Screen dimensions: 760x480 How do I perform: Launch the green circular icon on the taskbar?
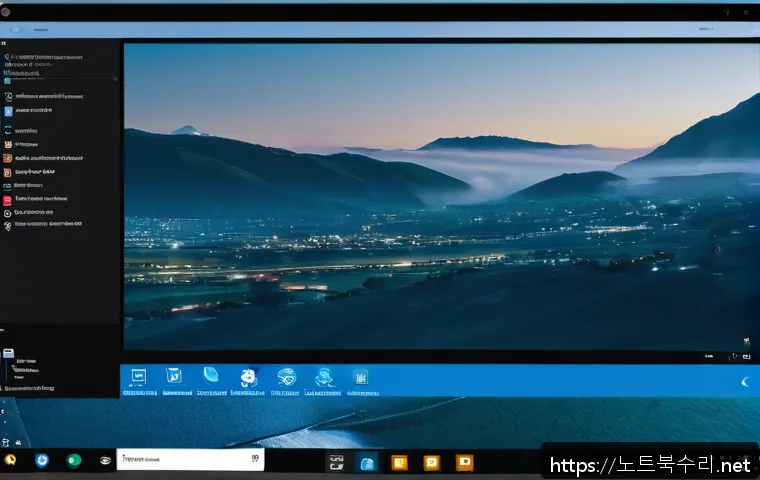[73, 461]
